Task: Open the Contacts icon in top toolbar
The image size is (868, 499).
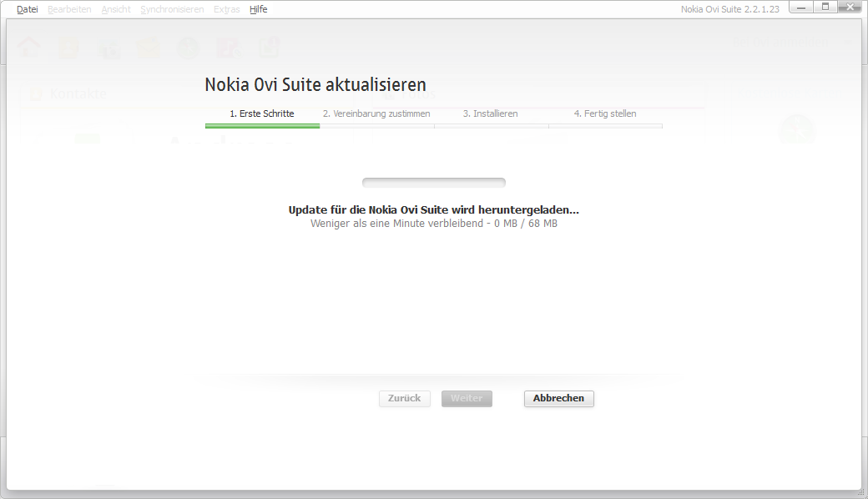Action: 68,48
